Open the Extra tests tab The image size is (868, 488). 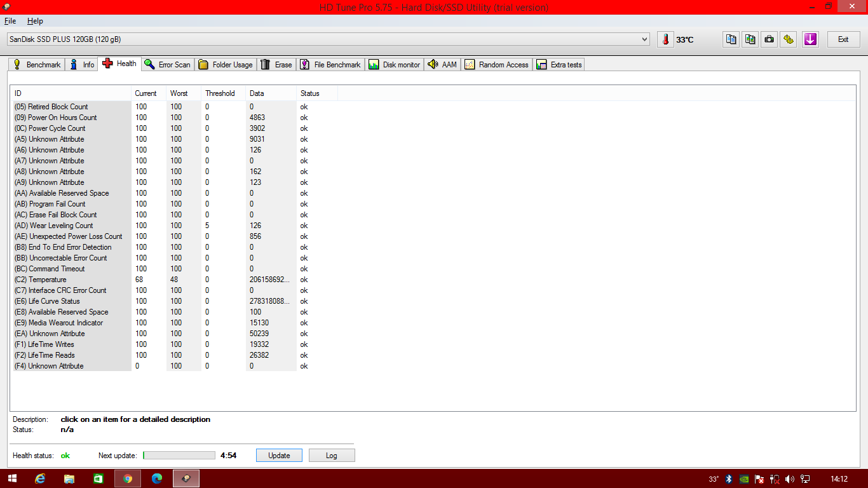(559, 65)
